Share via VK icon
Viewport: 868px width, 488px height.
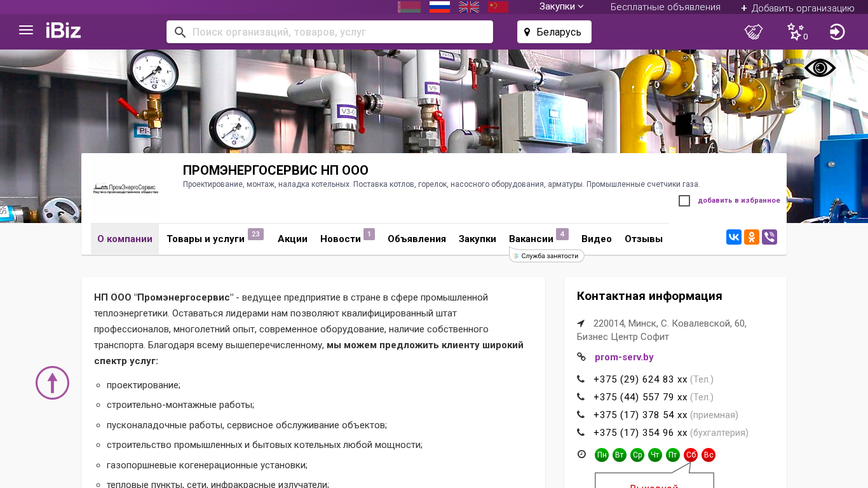(734, 237)
